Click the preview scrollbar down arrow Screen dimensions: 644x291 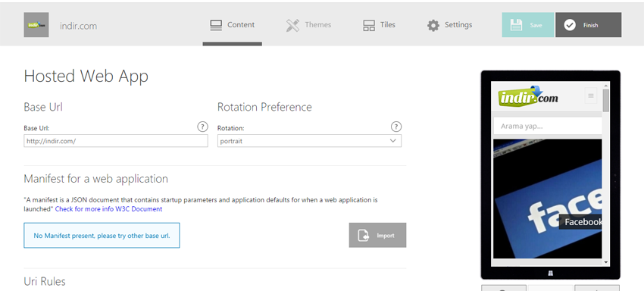(606, 261)
